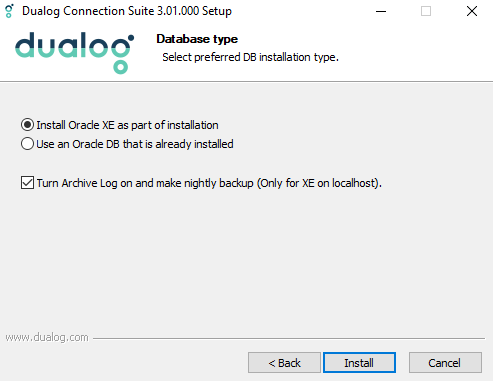Choose Use an Oracle DB already installed

[x=27, y=144]
